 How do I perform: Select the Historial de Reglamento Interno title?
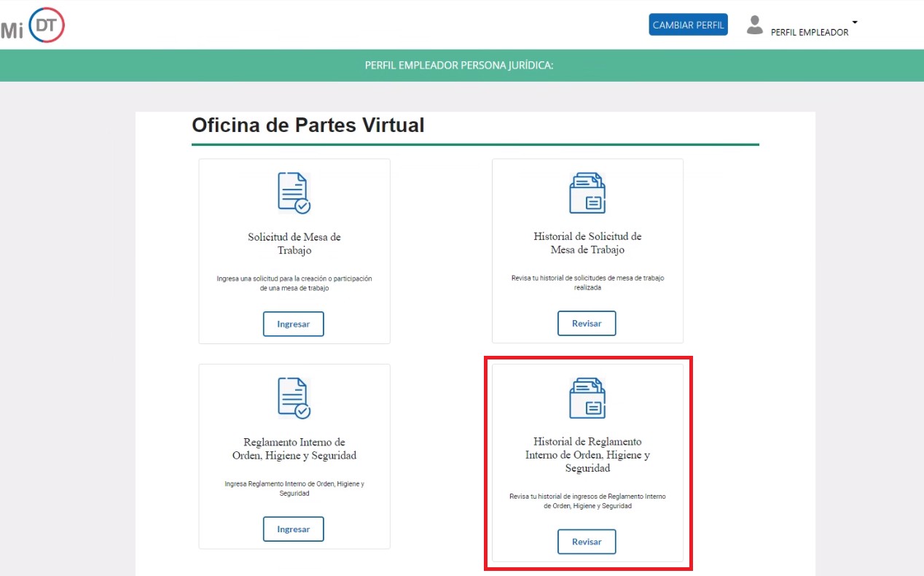(587, 455)
